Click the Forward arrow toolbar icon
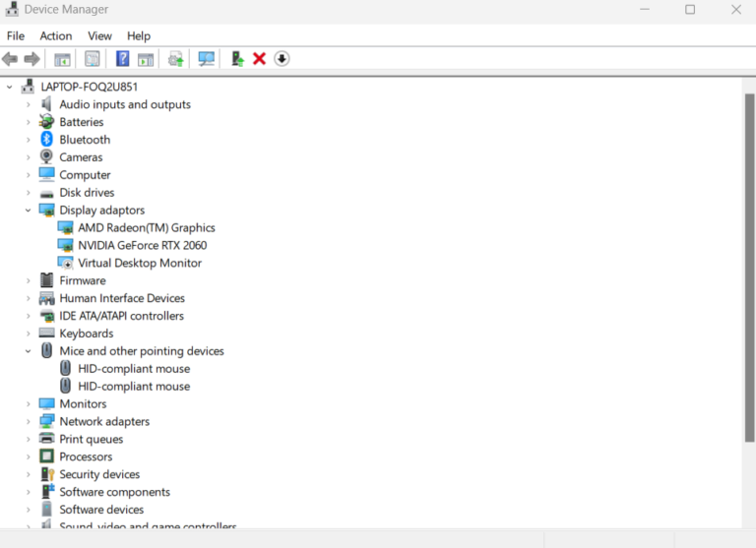 pos(31,59)
